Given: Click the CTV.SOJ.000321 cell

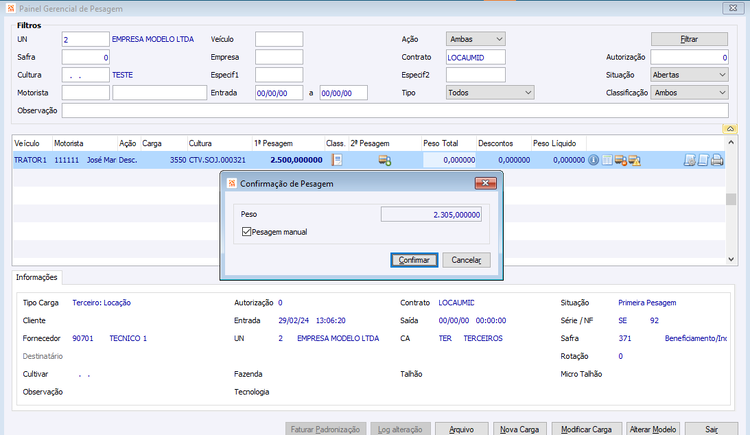Looking at the screenshot, I should pyautogui.click(x=217, y=160).
